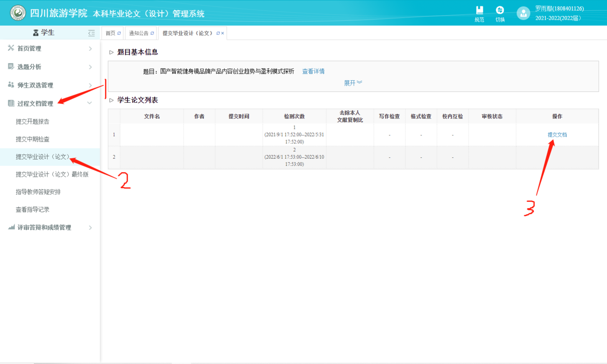
Task: Select the 提交毕业设计（论文） tab in the tab bar
Action: [188, 33]
